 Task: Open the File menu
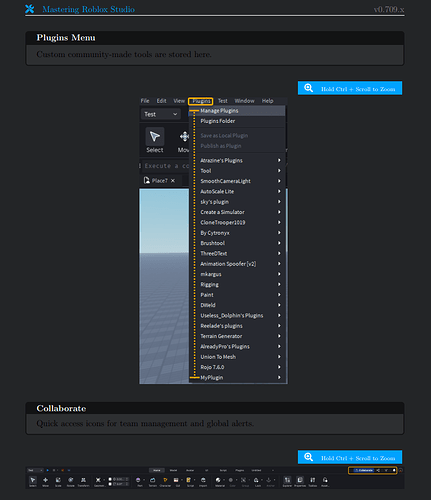click(145, 101)
